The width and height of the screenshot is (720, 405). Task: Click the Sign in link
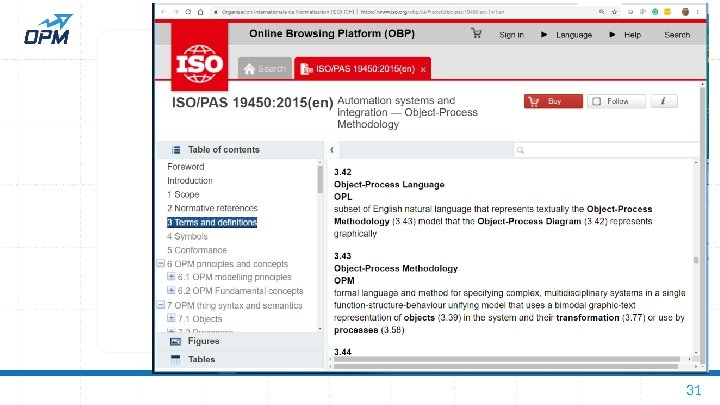(511, 34)
